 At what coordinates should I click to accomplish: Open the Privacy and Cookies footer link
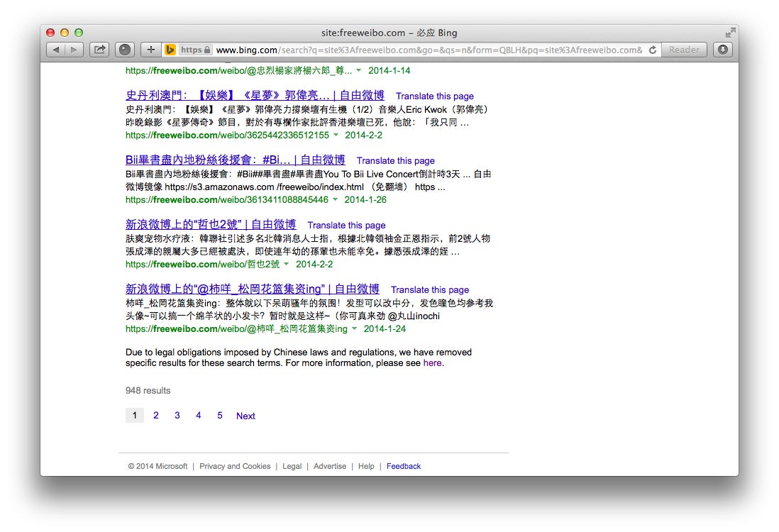235,467
